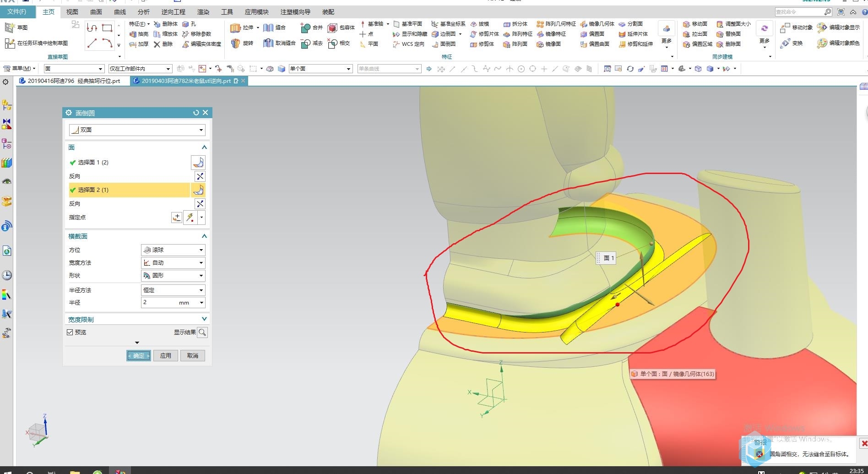
Task: Click the 变换 transform icon
Action: click(x=785, y=43)
